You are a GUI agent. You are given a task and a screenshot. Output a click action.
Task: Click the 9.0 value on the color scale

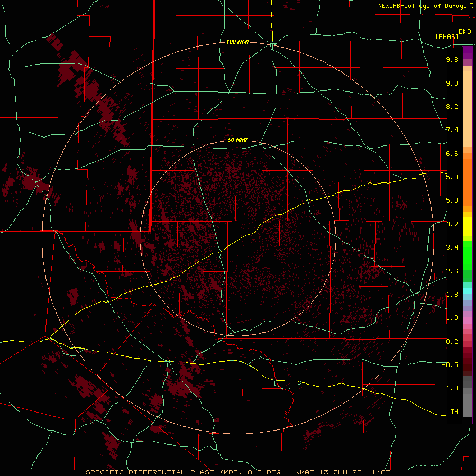coord(452,83)
